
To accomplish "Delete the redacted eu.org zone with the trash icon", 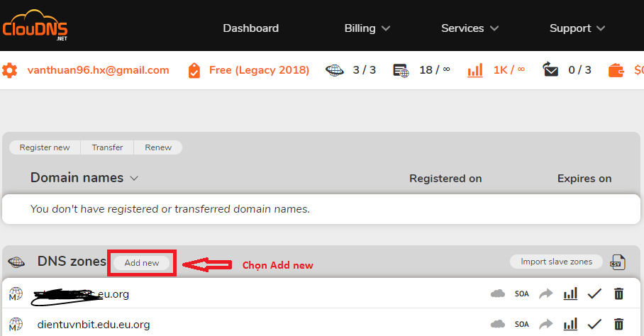I will click(618, 293).
